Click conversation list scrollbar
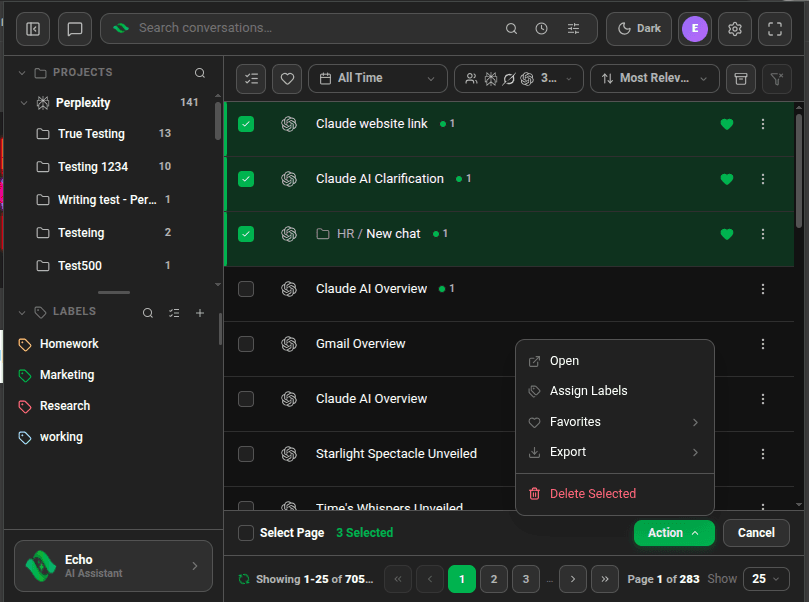809x602 pixels. point(799,170)
